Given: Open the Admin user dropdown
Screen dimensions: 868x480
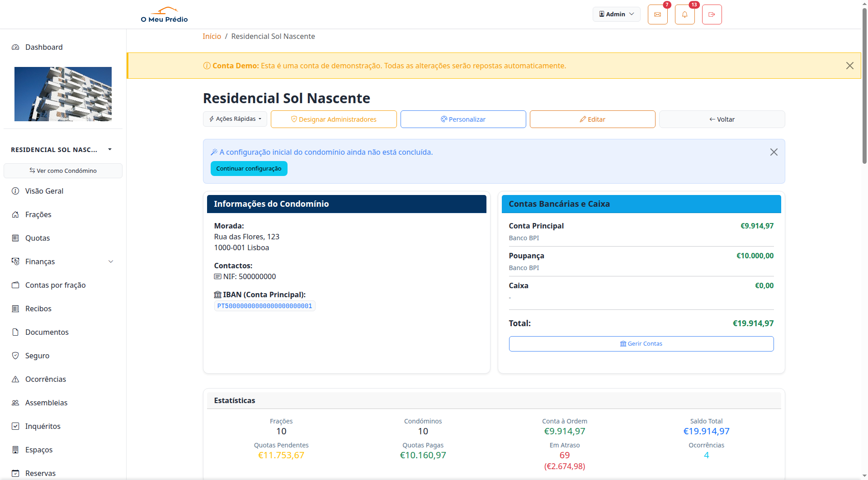Looking at the screenshot, I should point(616,14).
